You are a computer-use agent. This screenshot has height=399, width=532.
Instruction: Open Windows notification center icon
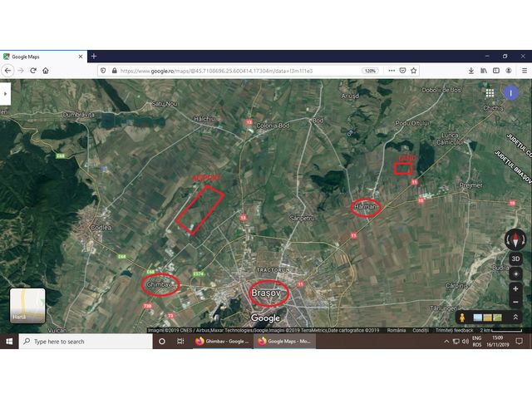click(519, 342)
